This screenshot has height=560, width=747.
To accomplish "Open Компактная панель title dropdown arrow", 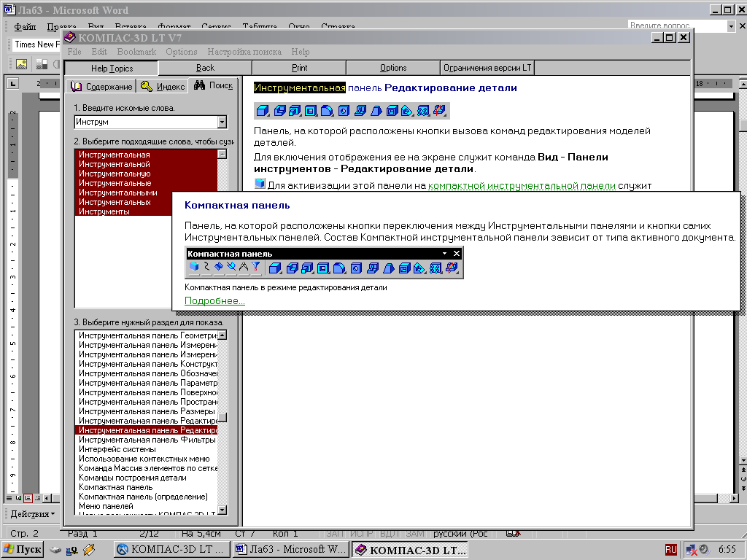I will (x=444, y=253).
